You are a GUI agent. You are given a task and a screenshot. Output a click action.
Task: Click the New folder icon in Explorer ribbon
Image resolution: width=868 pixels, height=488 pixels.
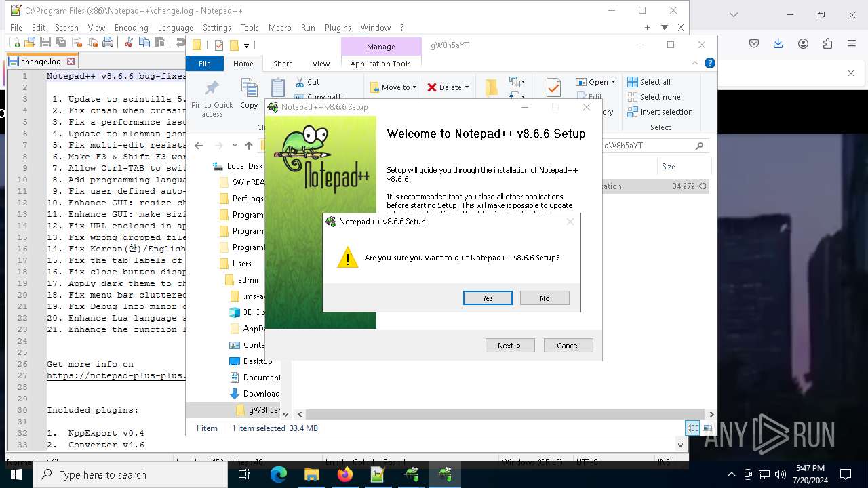pyautogui.click(x=492, y=87)
